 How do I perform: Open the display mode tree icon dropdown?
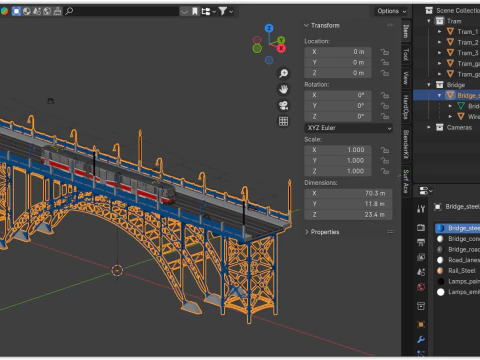coord(209,11)
